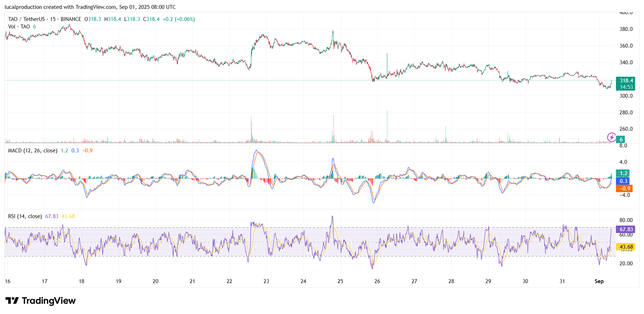
Task: Select the TAO / TetherUS symbol legend
Action: (x=44, y=19)
